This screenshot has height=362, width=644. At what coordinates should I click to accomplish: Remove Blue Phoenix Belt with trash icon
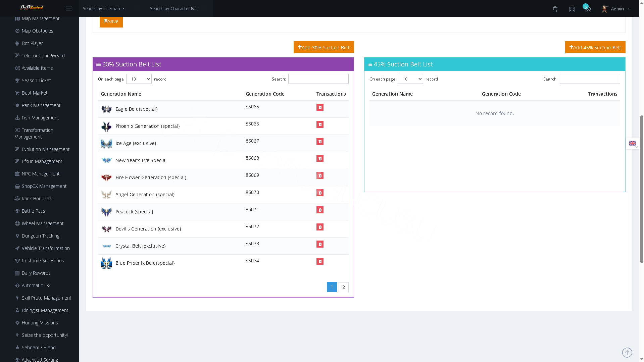tap(320, 261)
